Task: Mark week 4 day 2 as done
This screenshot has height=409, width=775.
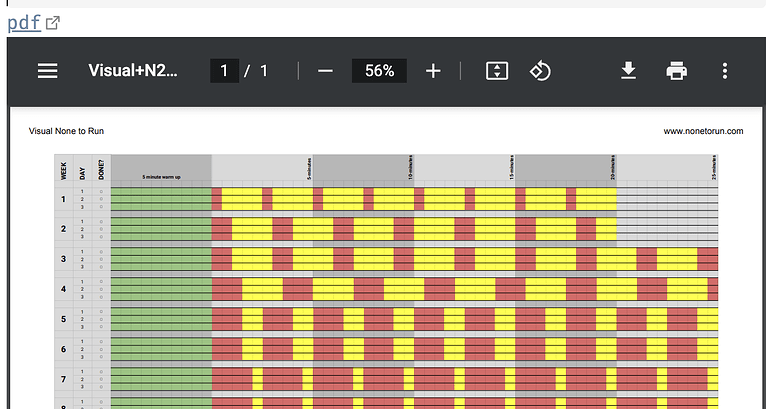Action: (100, 289)
